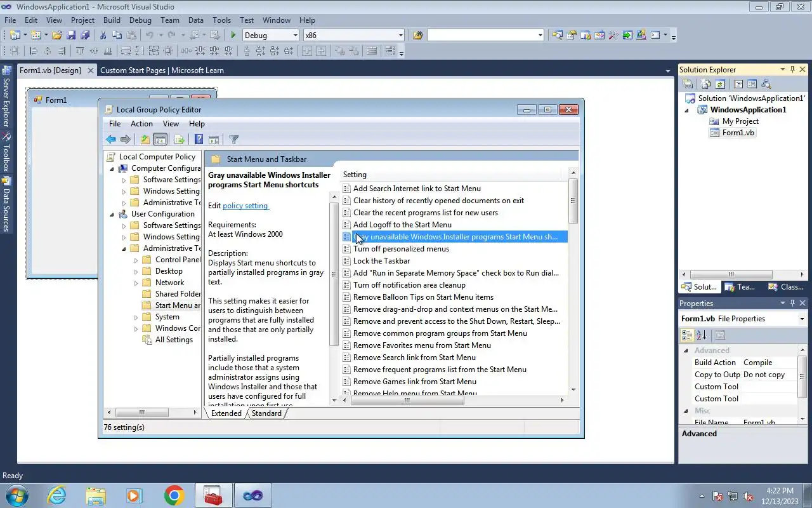The image size is (812, 508).
Task: Click the Export List icon in Policy Editor
Action: tap(180, 140)
